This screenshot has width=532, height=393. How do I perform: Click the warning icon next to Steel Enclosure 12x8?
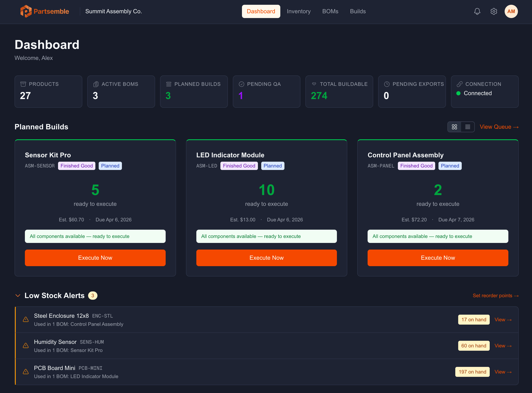[x=26, y=319]
